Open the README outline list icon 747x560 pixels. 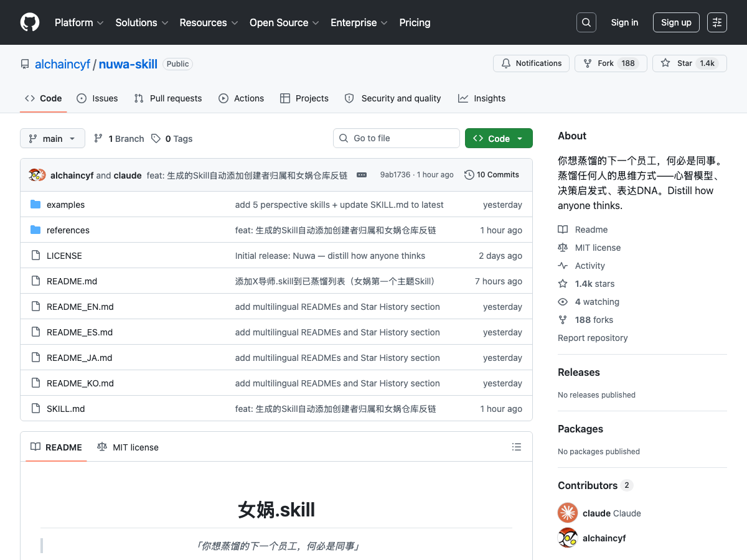pyautogui.click(x=517, y=447)
